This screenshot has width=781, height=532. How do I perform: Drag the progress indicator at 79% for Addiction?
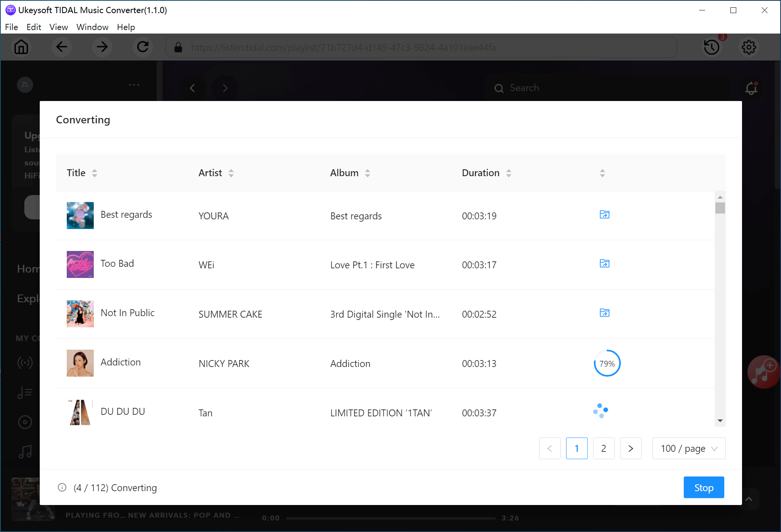tap(606, 364)
